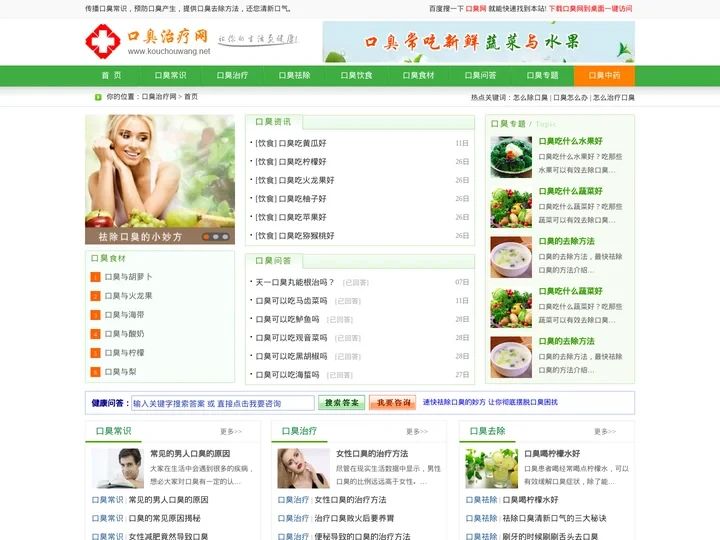Open woman thumbnail in 口臭治疗 section
720x540 pixels.
coord(304,468)
